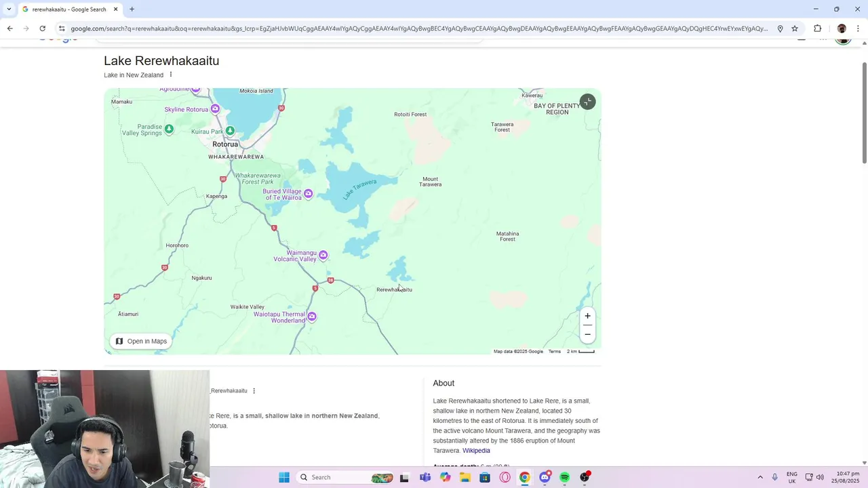Open the Chrome profile avatar
Image resolution: width=868 pixels, height=488 pixels.
point(842,28)
